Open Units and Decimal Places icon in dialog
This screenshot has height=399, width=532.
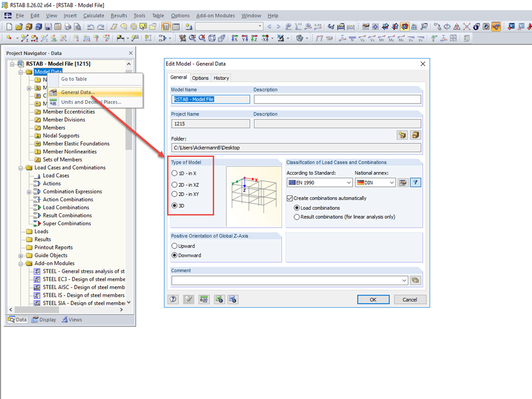[x=205, y=299]
